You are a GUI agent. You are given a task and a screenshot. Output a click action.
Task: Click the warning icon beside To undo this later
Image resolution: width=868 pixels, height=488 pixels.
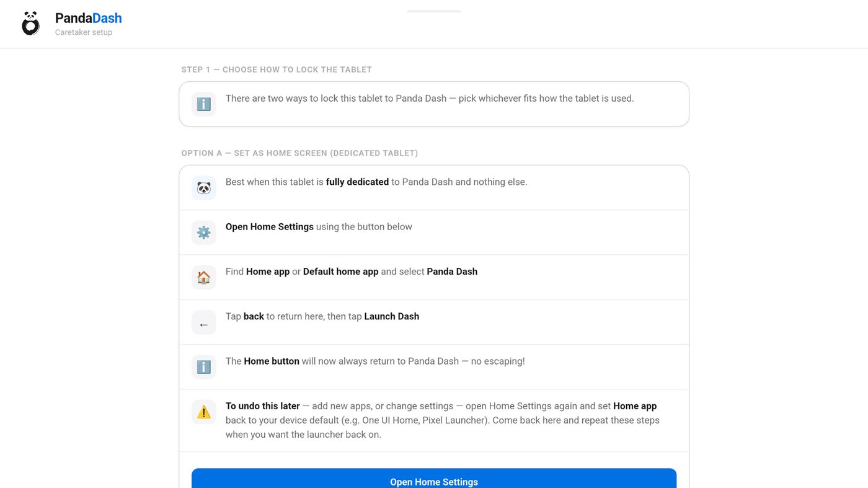pos(204,412)
